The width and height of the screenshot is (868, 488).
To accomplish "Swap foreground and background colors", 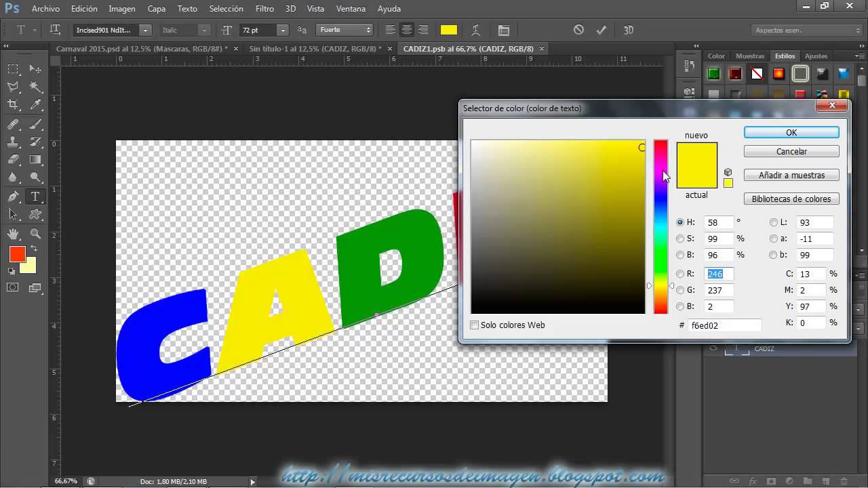I will (34, 249).
